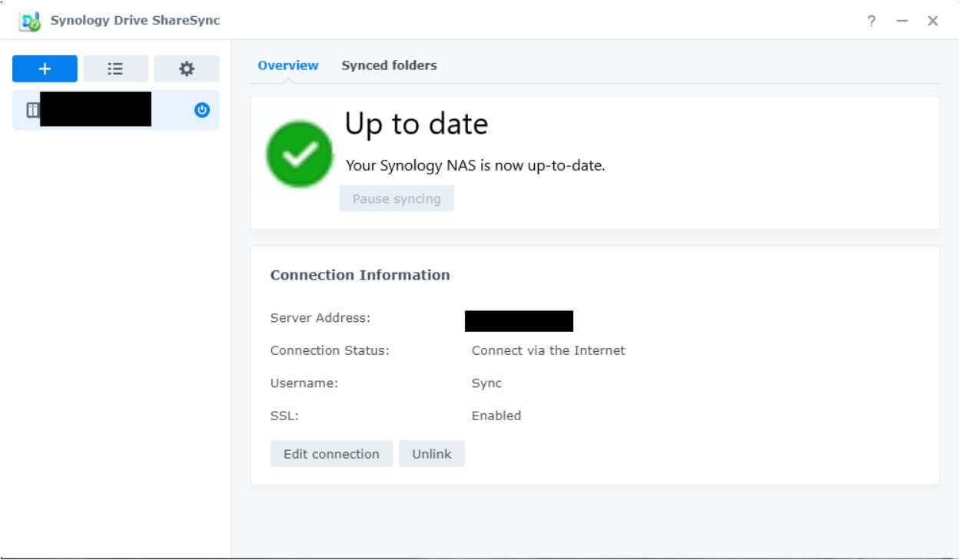The image size is (959, 560).
Task: Open the help question mark icon
Action: [x=871, y=21]
